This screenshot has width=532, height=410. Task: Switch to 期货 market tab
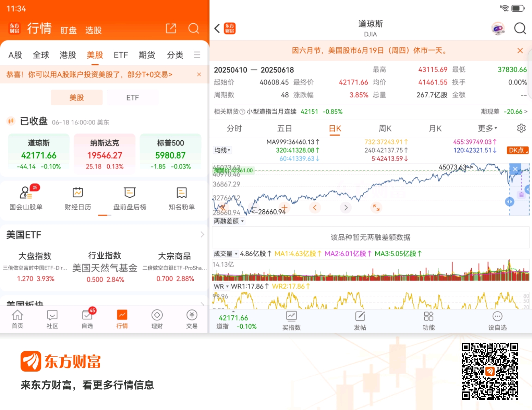click(147, 55)
